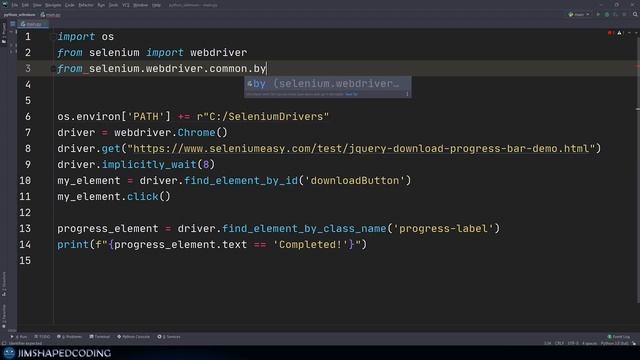Image resolution: width=640 pixels, height=360 pixels.
Task: Click the Project tool window sidebar button
Action: 4,33
